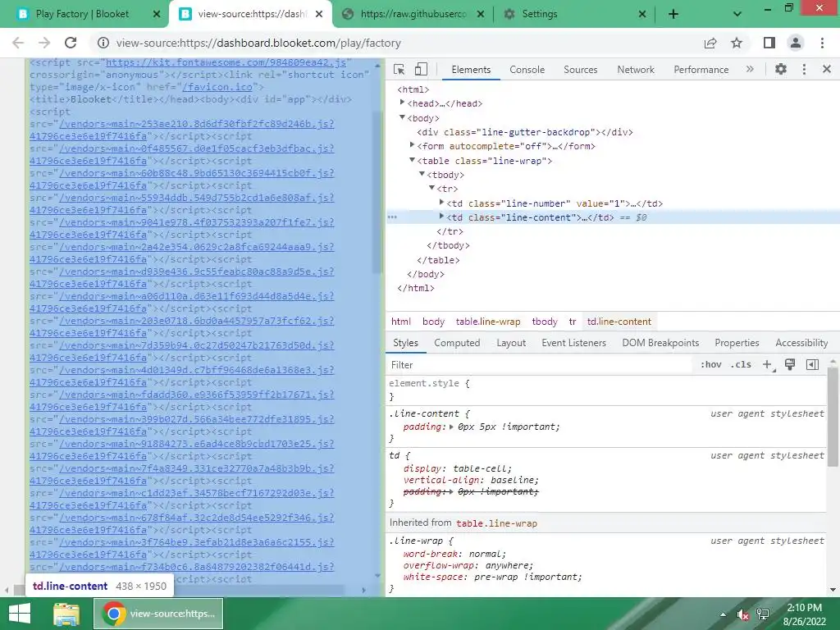Close the Play Factory Blooket tab
This screenshot has height=630, width=840.
(157, 14)
